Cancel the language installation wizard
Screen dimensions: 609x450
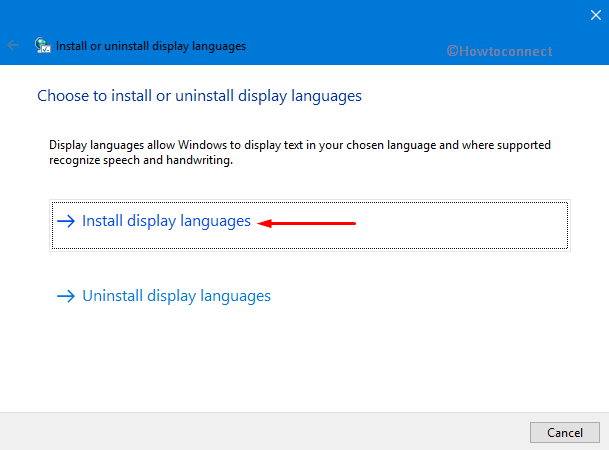(x=565, y=433)
